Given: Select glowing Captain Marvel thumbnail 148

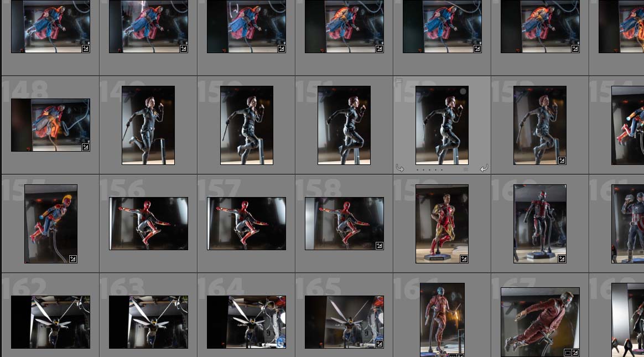Looking at the screenshot, I should pos(50,125).
